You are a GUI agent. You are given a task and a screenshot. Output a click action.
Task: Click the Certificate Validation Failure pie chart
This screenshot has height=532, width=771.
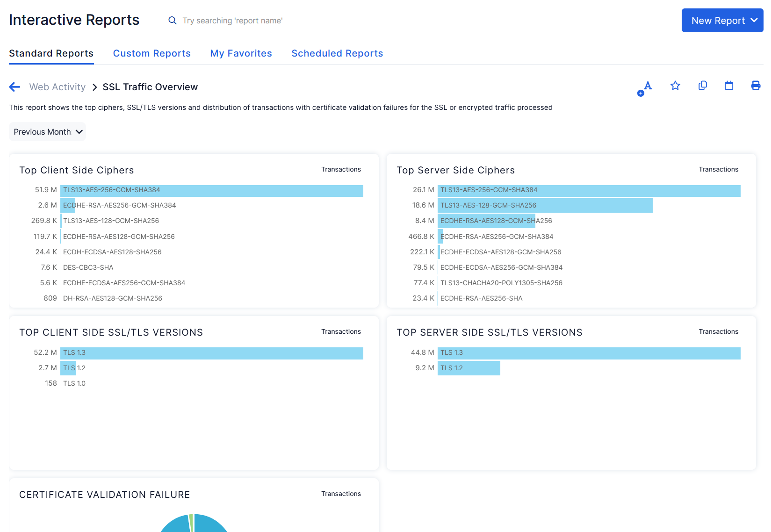click(194, 524)
